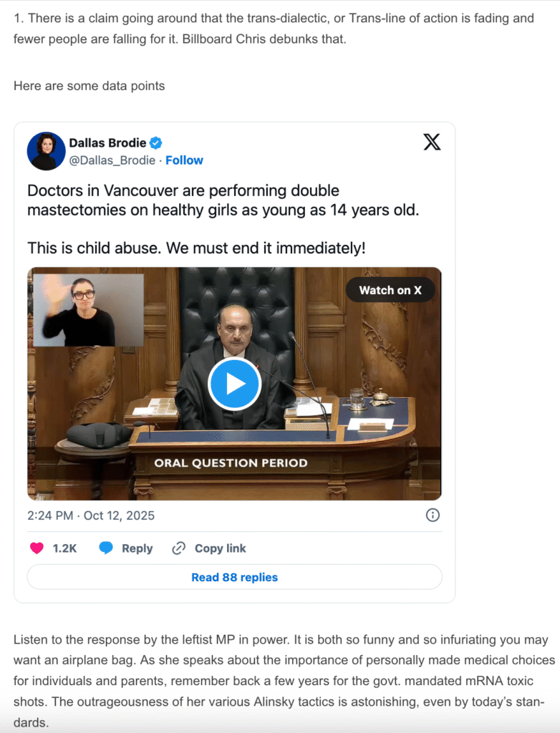560x733 pixels.
Task: Click the X logo on the embed
Action: pyautogui.click(x=432, y=142)
